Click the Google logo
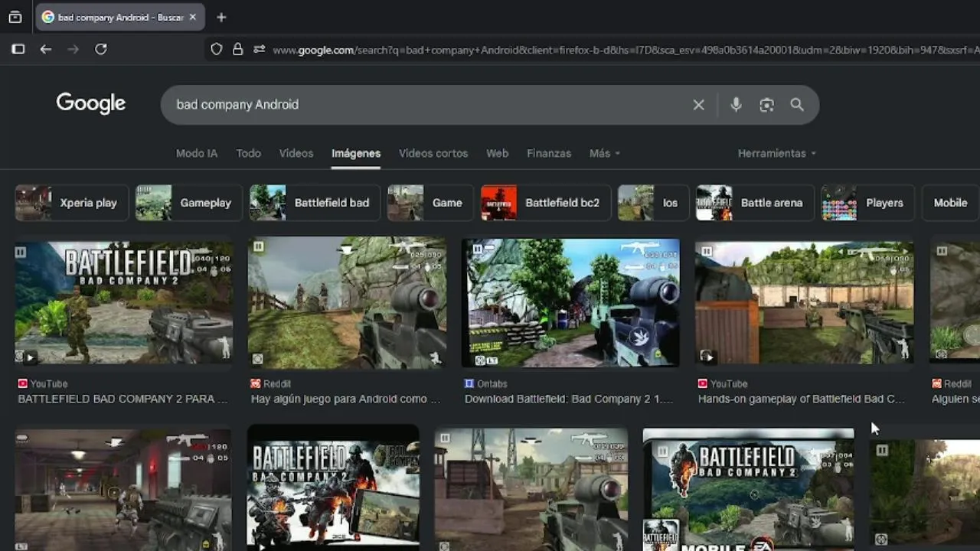 pos(90,104)
